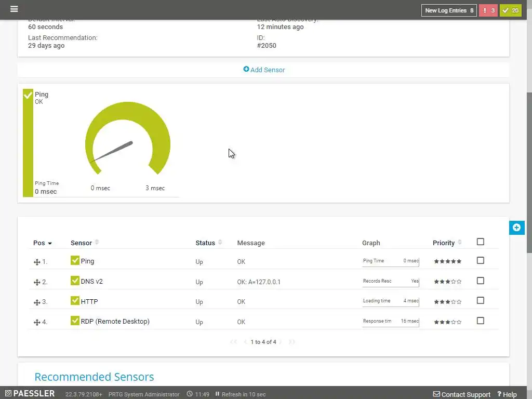Click Contact Support link text
Screen dimensions: 532x399
(466, 394)
